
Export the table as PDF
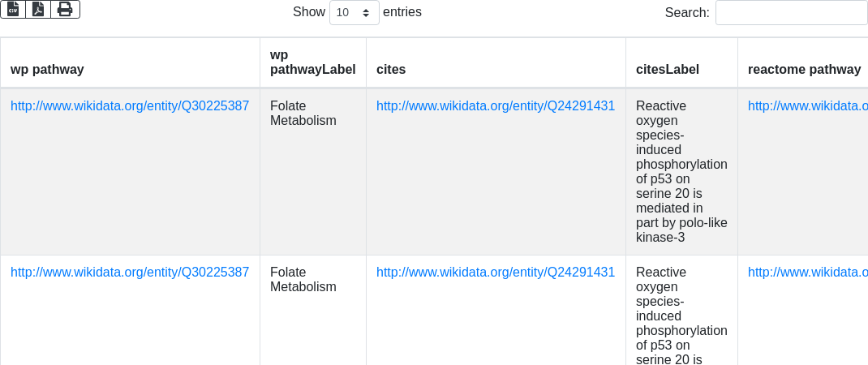pyautogui.click(x=38, y=9)
